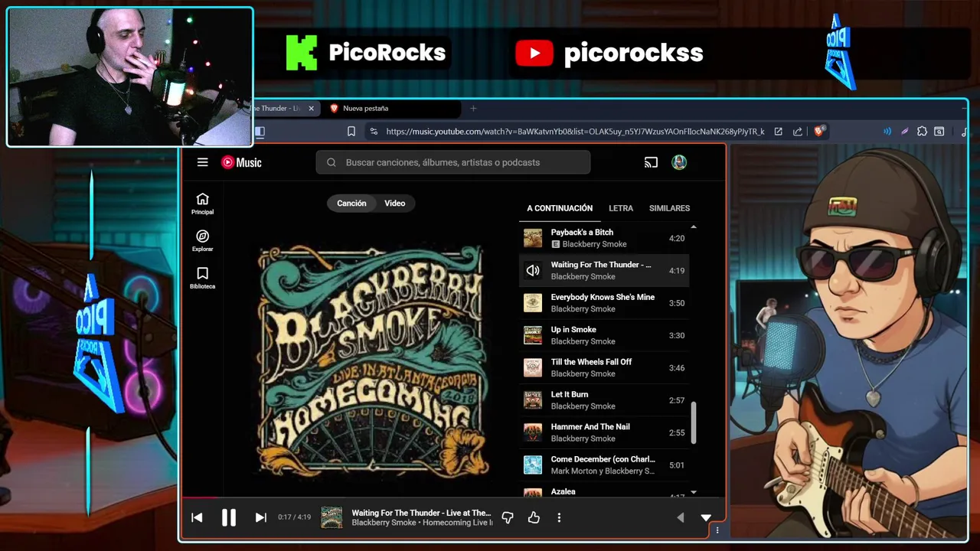Play Hammer And The Nail
The width and height of the screenshot is (980, 551).
point(604,432)
